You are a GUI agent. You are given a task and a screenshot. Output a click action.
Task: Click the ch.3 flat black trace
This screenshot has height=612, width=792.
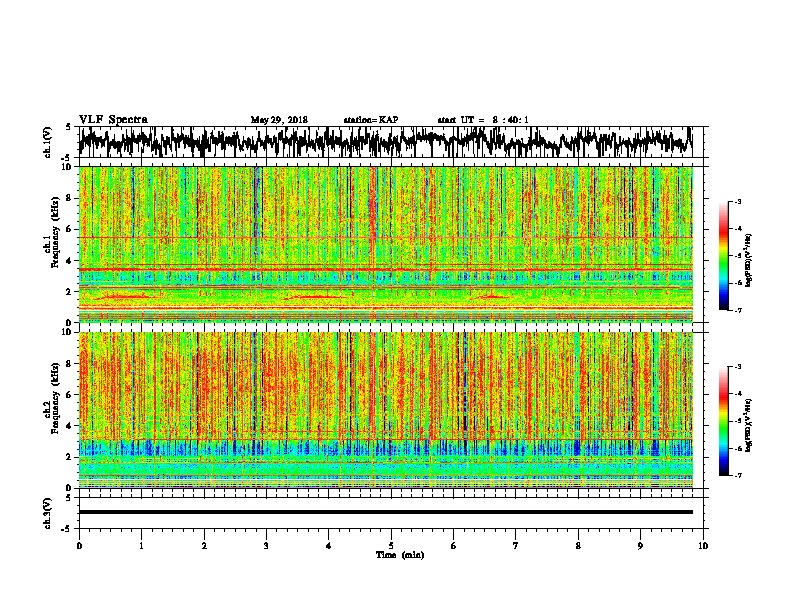tap(385, 512)
